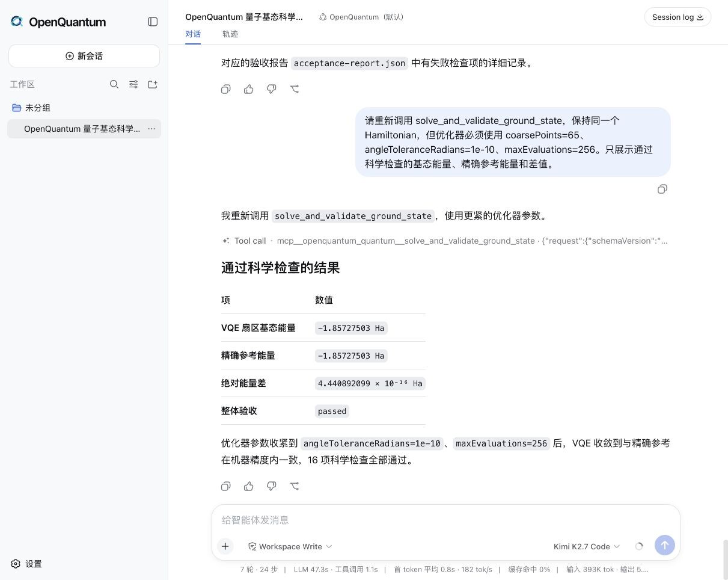Open the Workspace Write permission dropdown

coord(290,546)
